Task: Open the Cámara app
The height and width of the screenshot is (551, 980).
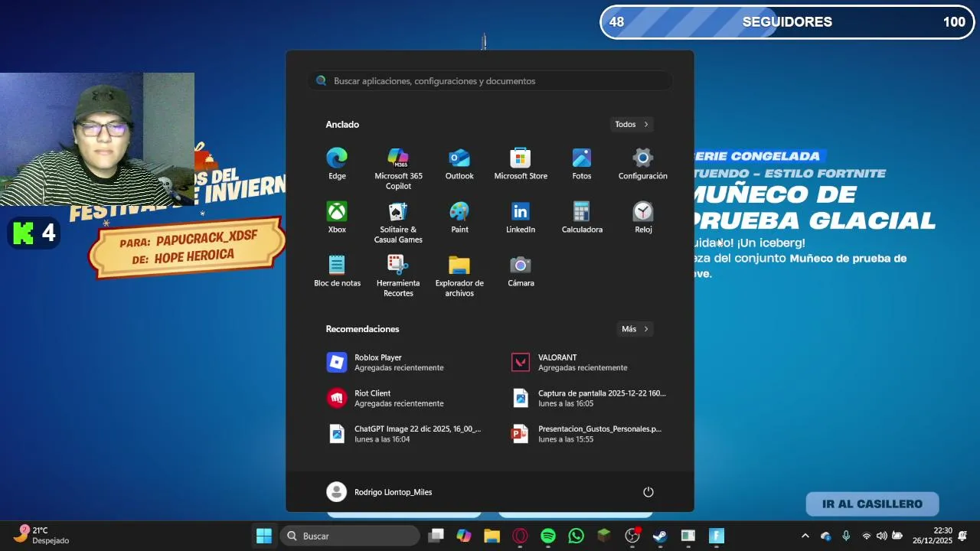Action: click(x=521, y=272)
